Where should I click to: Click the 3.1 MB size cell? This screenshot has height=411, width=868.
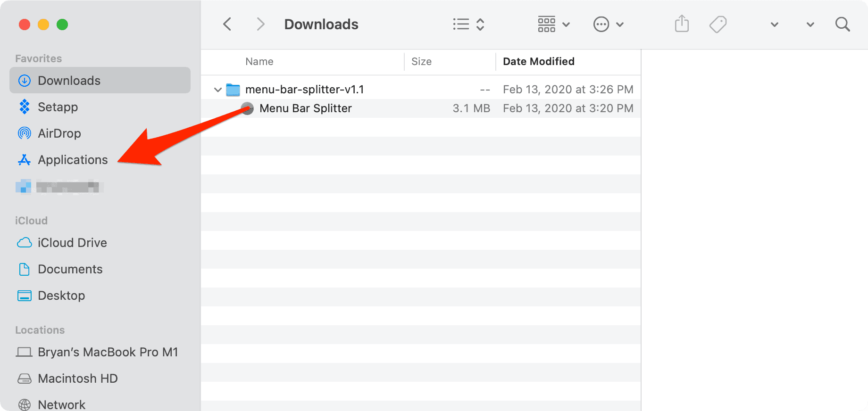click(x=471, y=108)
